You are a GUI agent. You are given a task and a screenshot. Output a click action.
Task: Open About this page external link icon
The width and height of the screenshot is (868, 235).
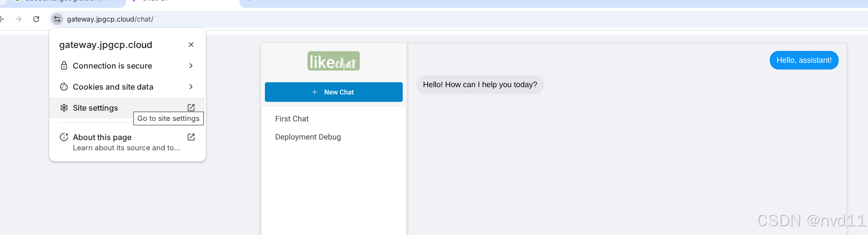191,137
